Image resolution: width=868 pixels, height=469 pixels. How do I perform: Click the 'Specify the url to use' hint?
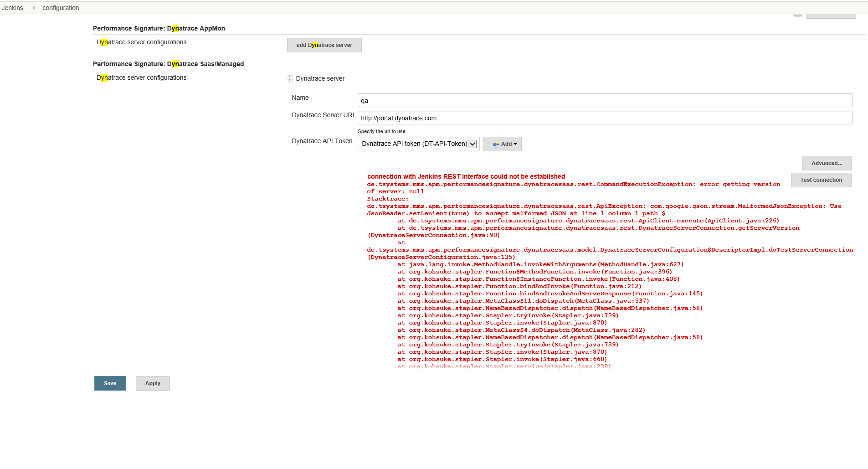(x=381, y=131)
